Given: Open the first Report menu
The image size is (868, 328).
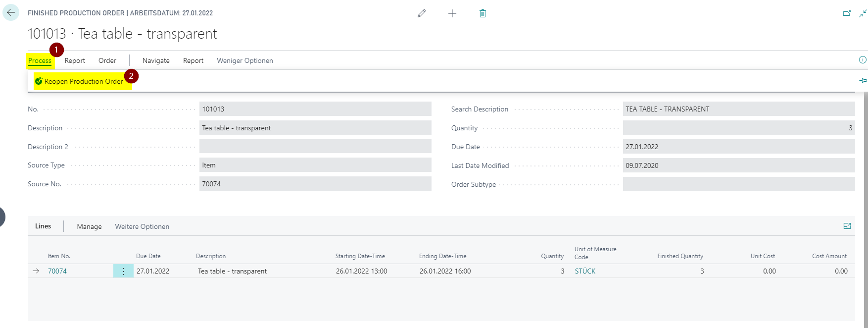Looking at the screenshot, I should (75, 60).
